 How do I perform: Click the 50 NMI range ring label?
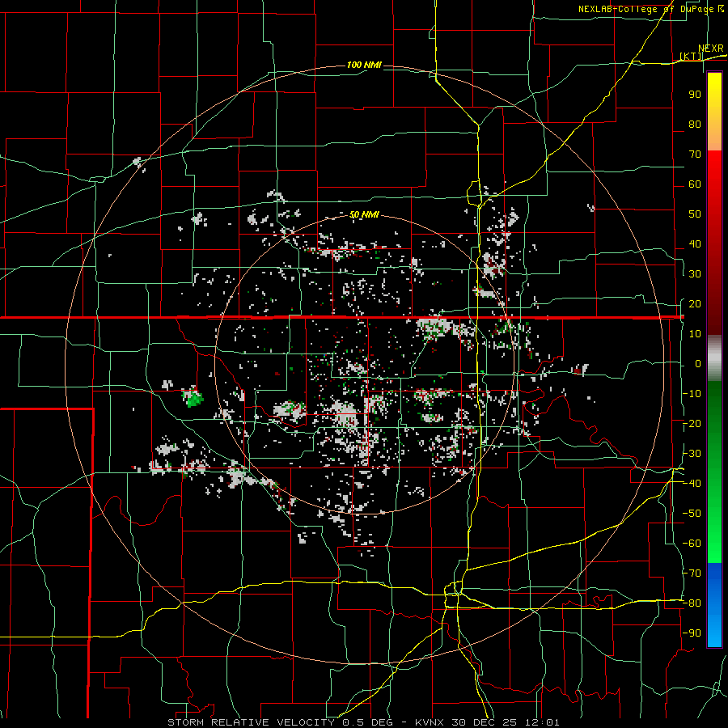[x=364, y=214]
